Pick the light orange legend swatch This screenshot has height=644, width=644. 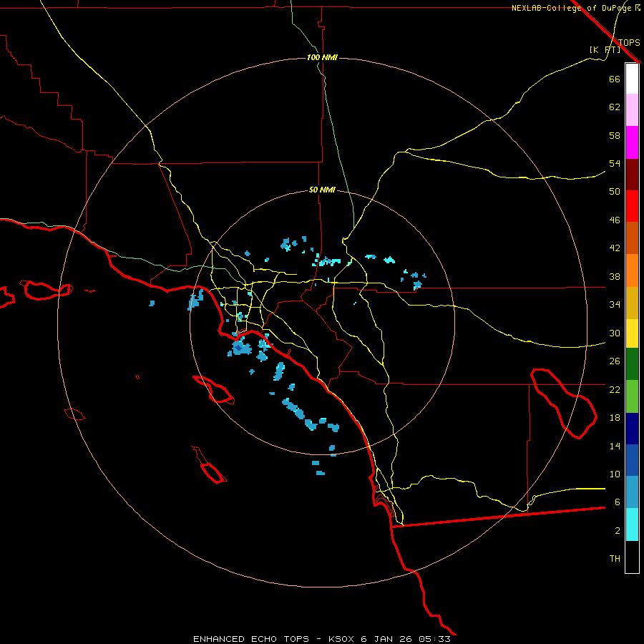(x=632, y=270)
